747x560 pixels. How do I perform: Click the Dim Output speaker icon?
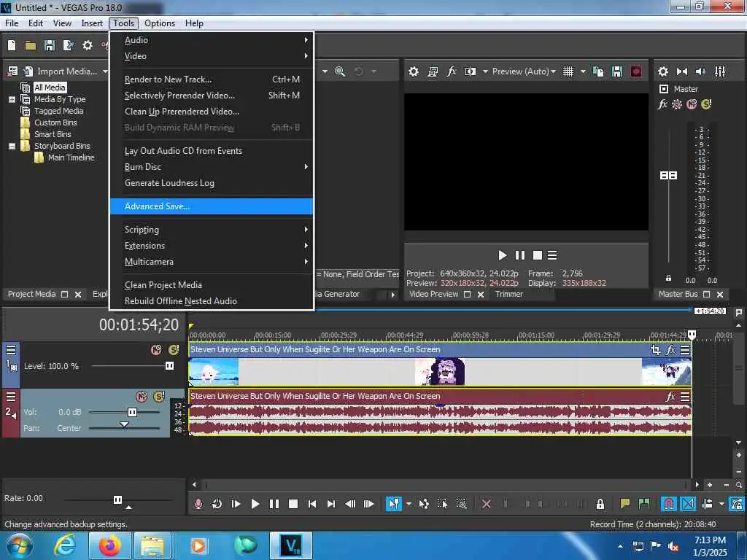click(x=700, y=71)
